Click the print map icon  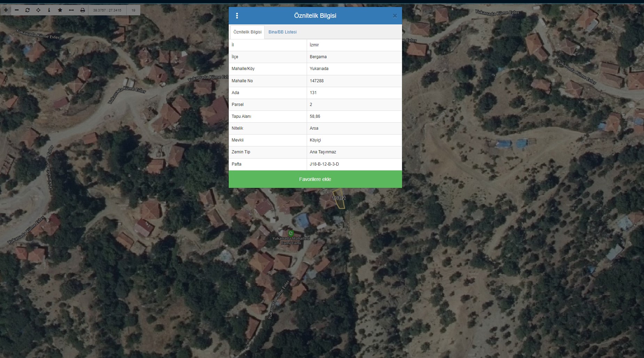click(x=83, y=10)
